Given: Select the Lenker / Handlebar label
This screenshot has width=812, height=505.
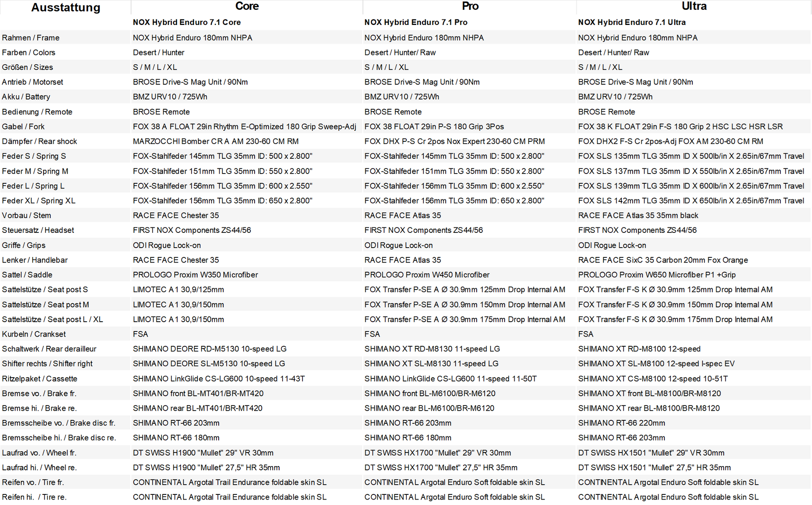Looking at the screenshot, I should [x=35, y=260].
